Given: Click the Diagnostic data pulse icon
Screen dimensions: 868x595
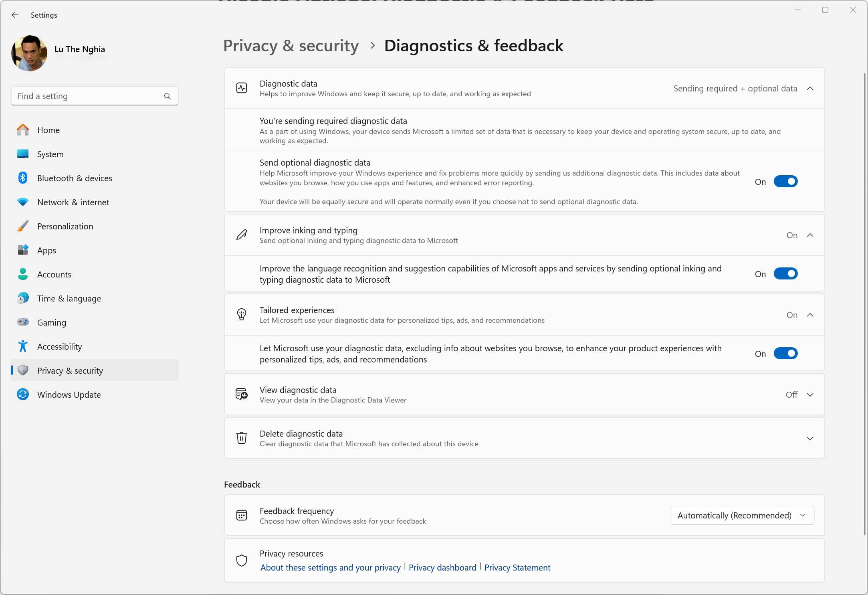Looking at the screenshot, I should [242, 88].
